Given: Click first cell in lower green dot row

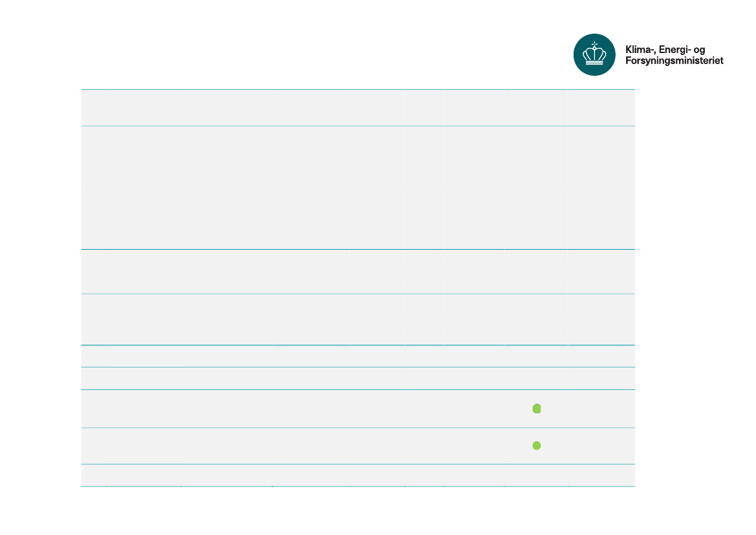Looking at the screenshot, I should (94, 446).
